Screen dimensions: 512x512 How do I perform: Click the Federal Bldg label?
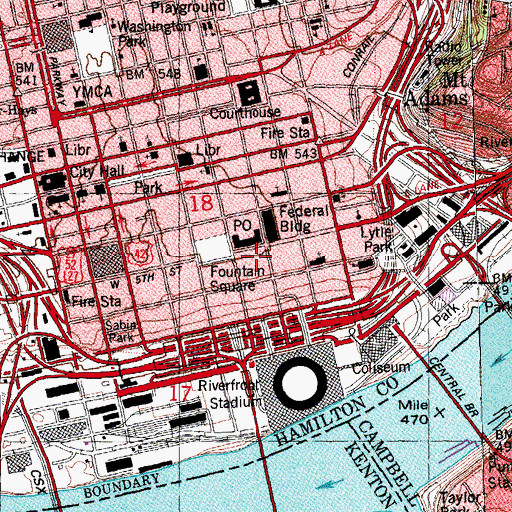point(304,219)
